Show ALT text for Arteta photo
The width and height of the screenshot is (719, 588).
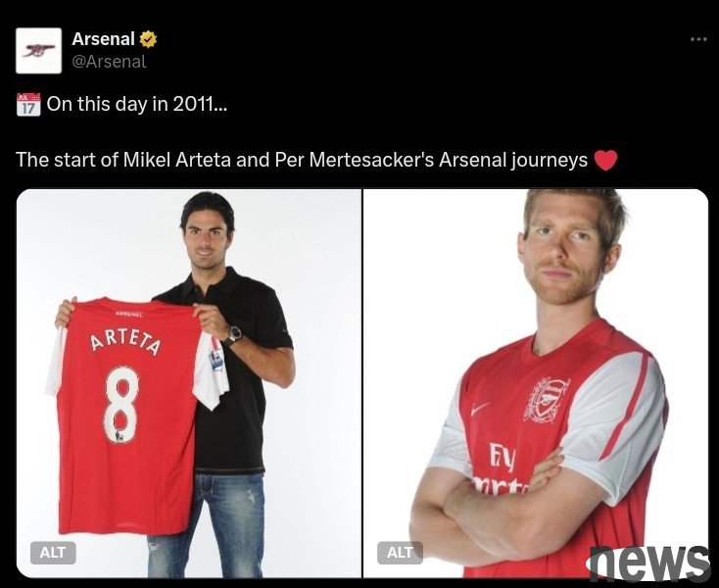pos(53,553)
